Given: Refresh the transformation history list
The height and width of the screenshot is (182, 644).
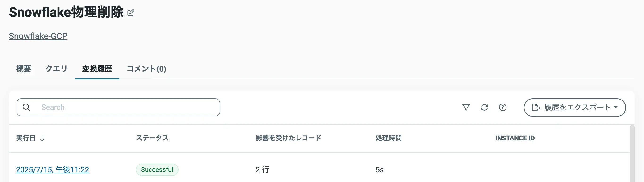Looking at the screenshot, I should [x=485, y=107].
